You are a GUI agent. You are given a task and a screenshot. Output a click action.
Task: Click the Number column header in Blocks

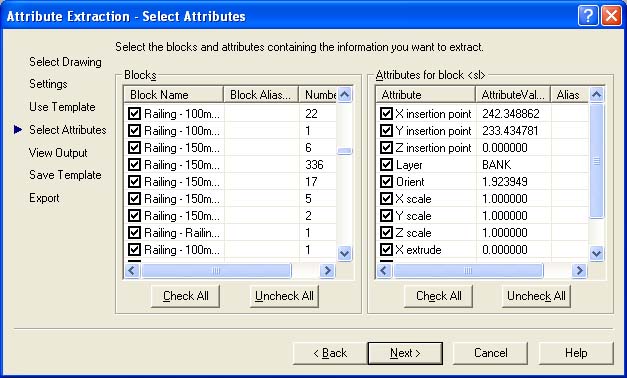pos(318,95)
